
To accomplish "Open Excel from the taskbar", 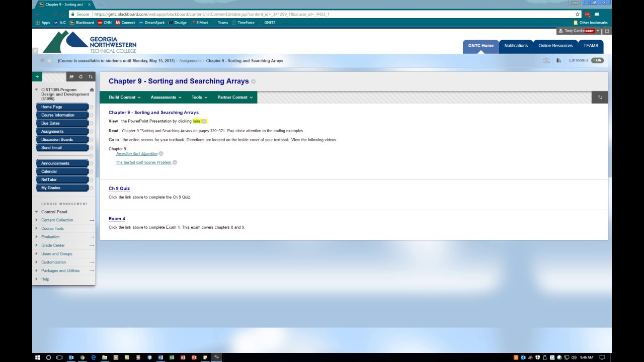I will 172,357.
